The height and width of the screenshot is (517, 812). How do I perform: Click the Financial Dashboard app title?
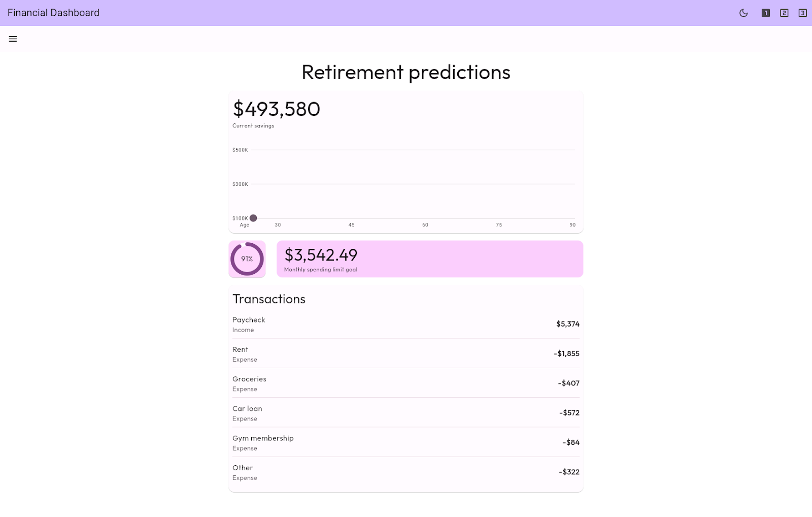pos(53,13)
